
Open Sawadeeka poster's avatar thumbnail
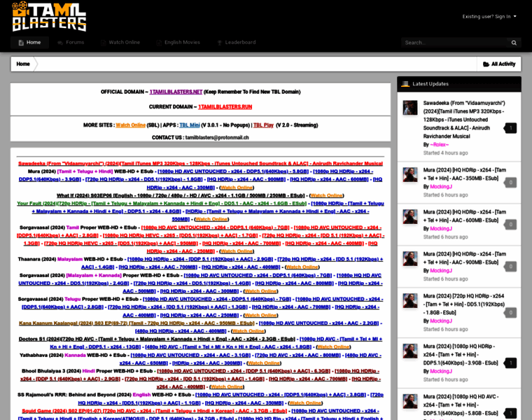coord(410,108)
